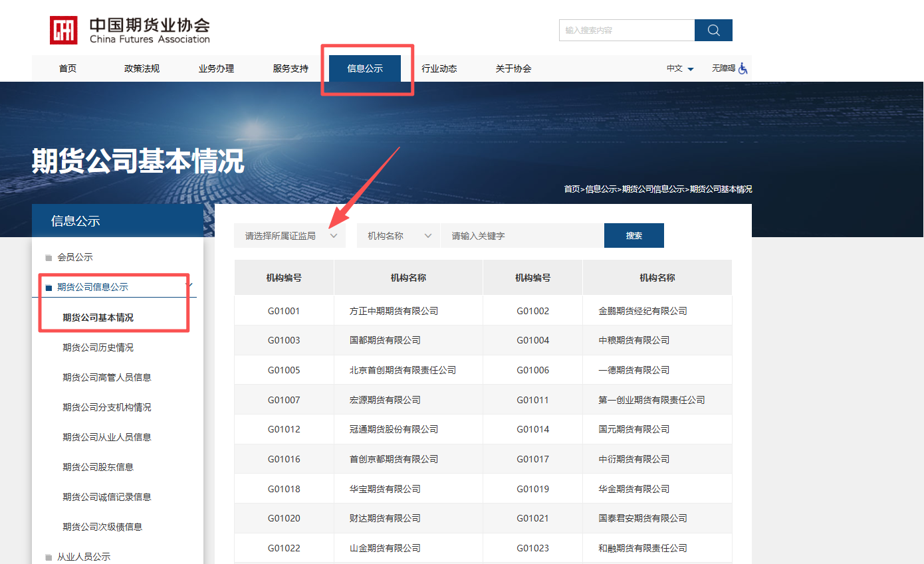Click institution code G01023
924x564 pixels.
click(x=533, y=548)
